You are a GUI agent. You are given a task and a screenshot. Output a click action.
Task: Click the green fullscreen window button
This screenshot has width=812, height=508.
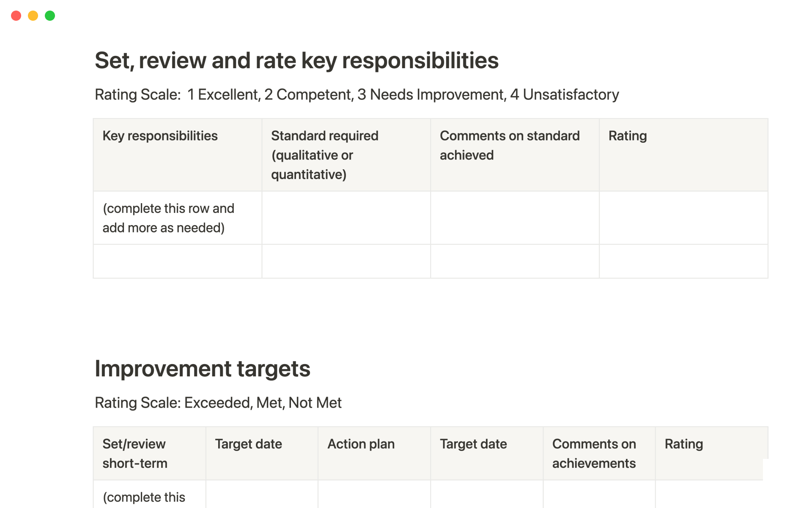point(50,16)
